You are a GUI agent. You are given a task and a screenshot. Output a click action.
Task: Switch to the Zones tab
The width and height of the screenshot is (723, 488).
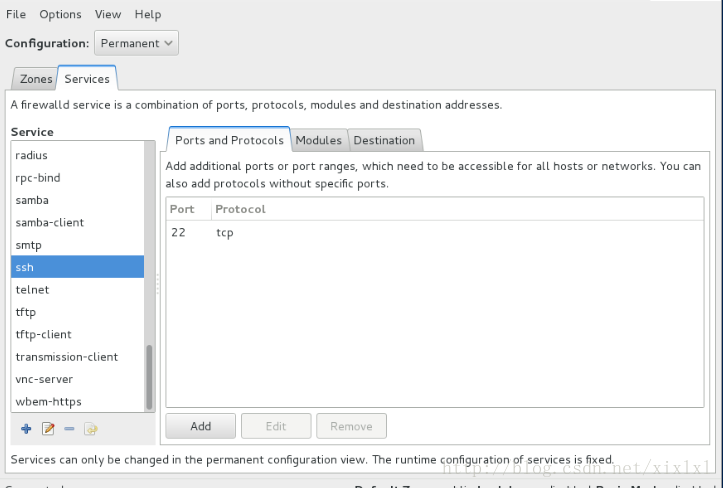pos(36,79)
